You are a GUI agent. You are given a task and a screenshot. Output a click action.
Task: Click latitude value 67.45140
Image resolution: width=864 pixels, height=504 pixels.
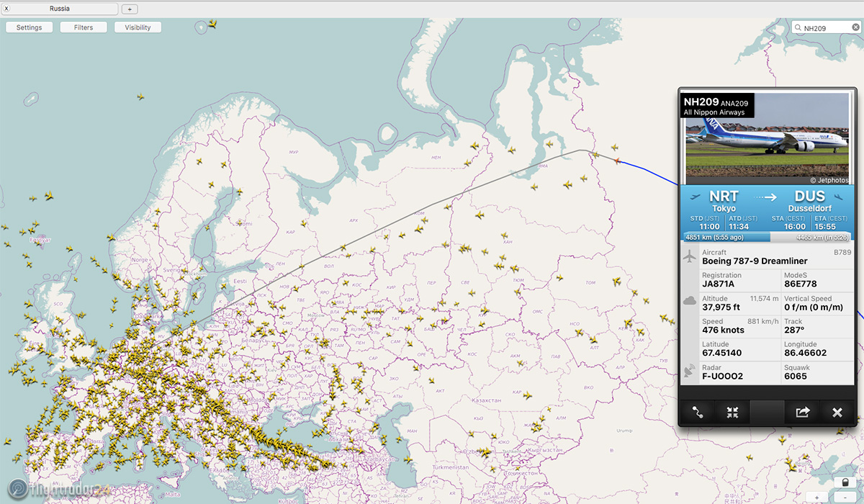coord(723,354)
